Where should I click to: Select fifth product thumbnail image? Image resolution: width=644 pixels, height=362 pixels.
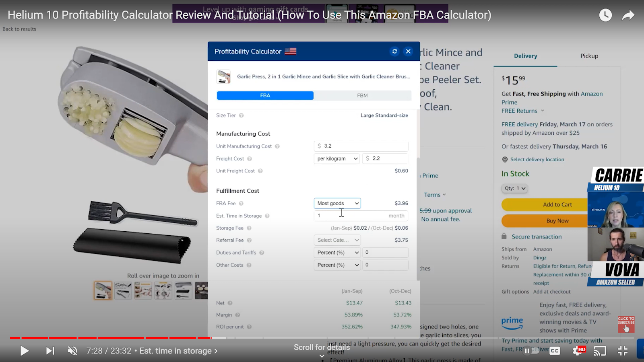point(183,290)
